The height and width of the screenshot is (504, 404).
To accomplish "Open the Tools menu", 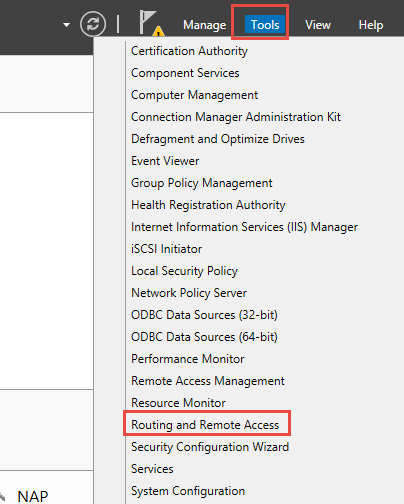I will click(x=265, y=24).
